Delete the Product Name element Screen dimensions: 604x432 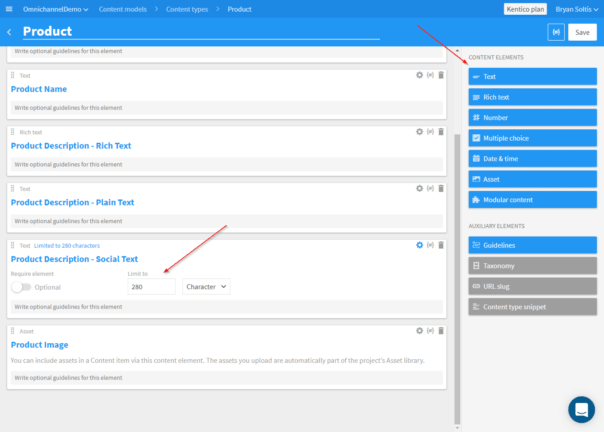(441, 75)
